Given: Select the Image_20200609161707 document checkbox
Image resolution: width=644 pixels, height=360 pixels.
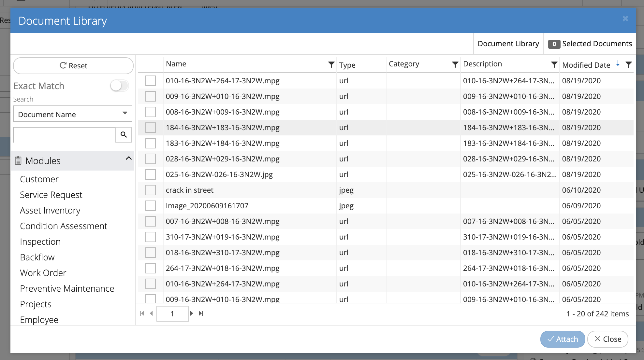Looking at the screenshot, I should 151,205.
